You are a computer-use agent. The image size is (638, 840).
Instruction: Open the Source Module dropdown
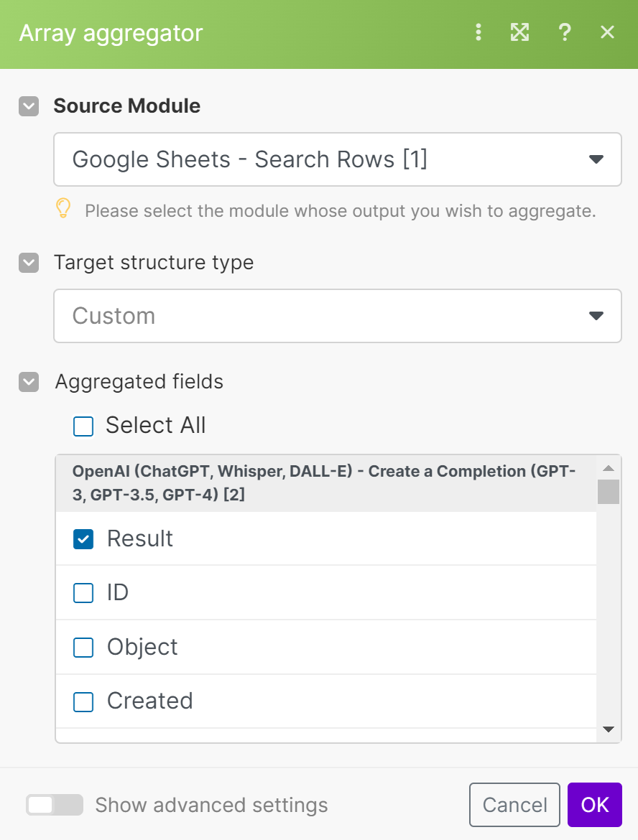coord(337,159)
